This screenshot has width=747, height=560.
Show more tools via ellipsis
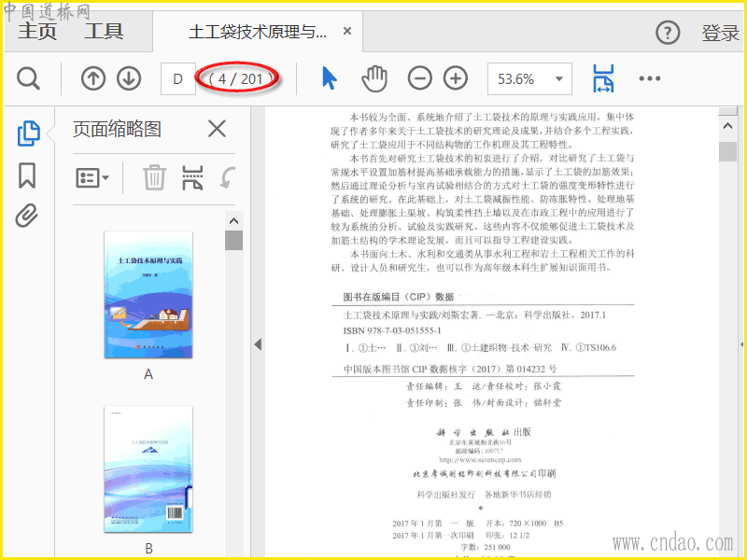click(650, 78)
